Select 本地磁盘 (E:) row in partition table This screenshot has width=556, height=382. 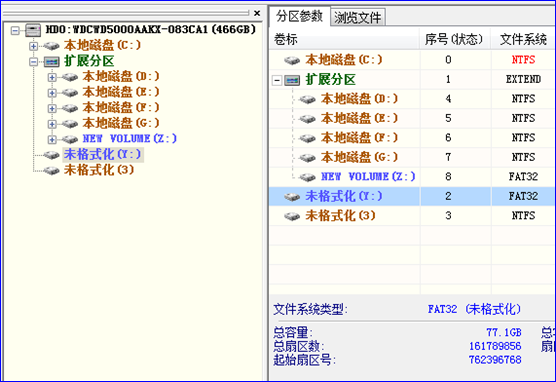(x=412, y=118)
